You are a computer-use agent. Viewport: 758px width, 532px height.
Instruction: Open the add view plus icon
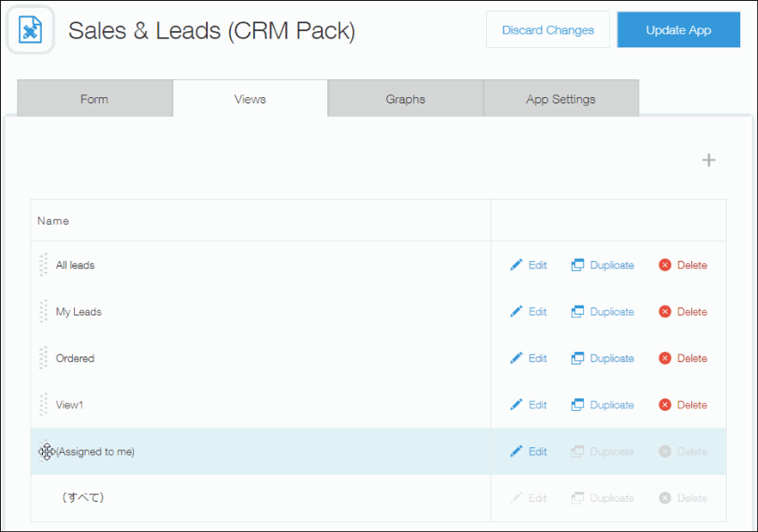coord(709,160)
